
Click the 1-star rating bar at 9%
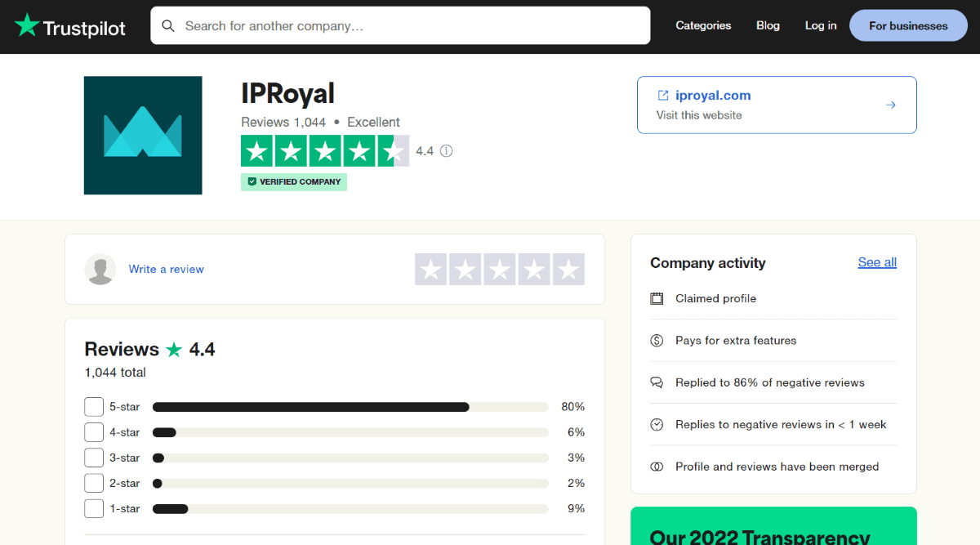(350, 508)
